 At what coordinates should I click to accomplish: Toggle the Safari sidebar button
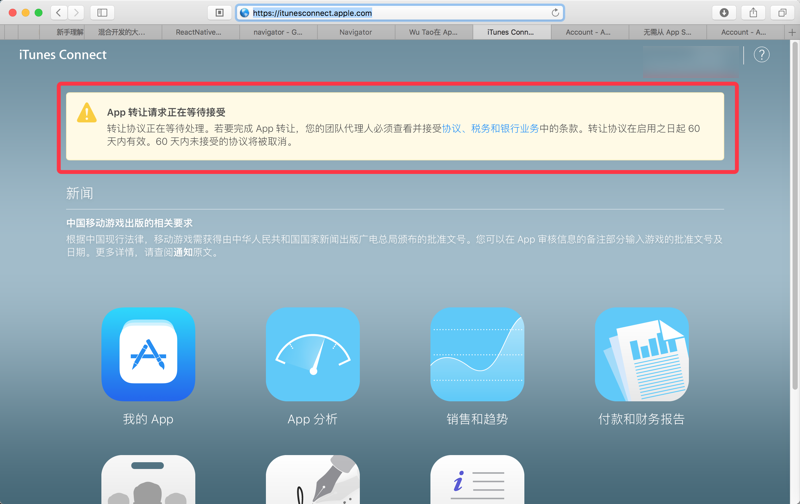[102, 13]
